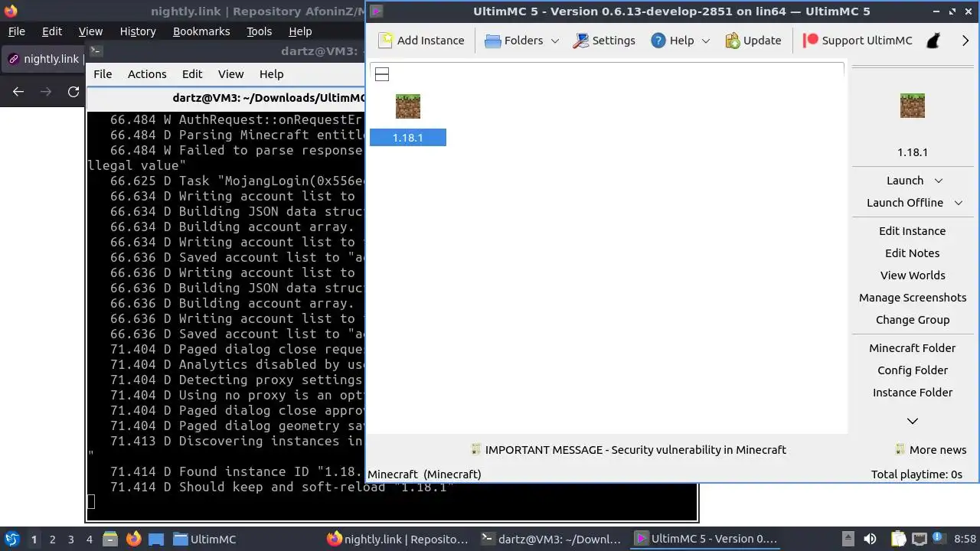
Task: Click the file manager launcher in taskbar
Action: tap(109, 540)
